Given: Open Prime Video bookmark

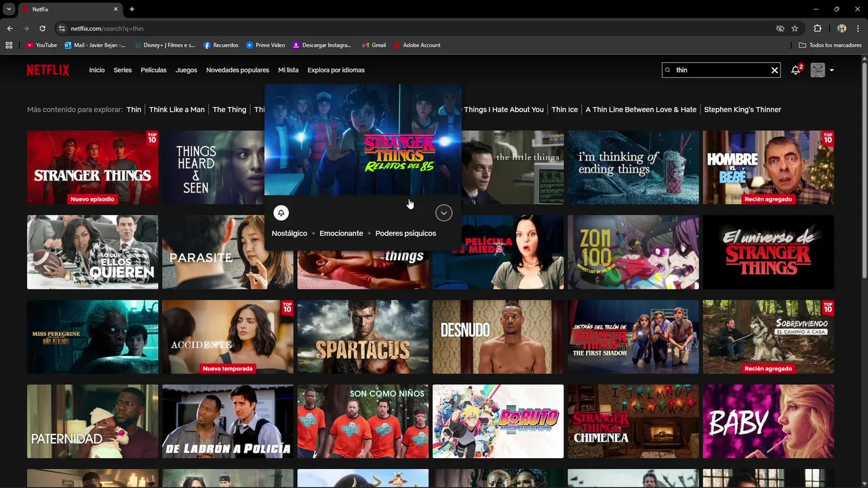Looking at the screenshot, I should 265,45.
